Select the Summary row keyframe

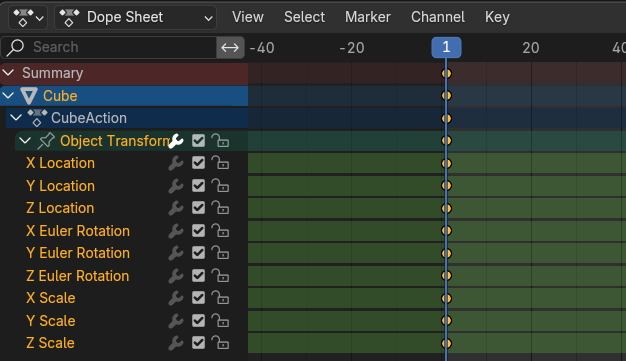[446, 73]
